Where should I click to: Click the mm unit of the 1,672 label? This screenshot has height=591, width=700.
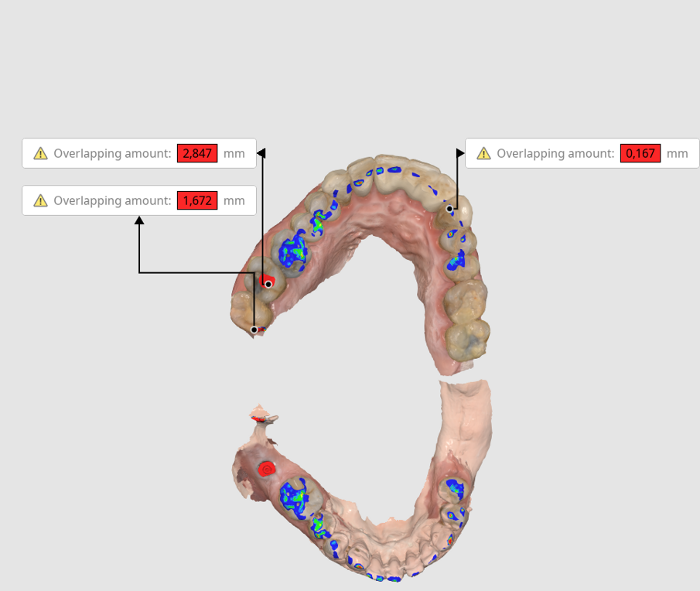tap(234, 201)
